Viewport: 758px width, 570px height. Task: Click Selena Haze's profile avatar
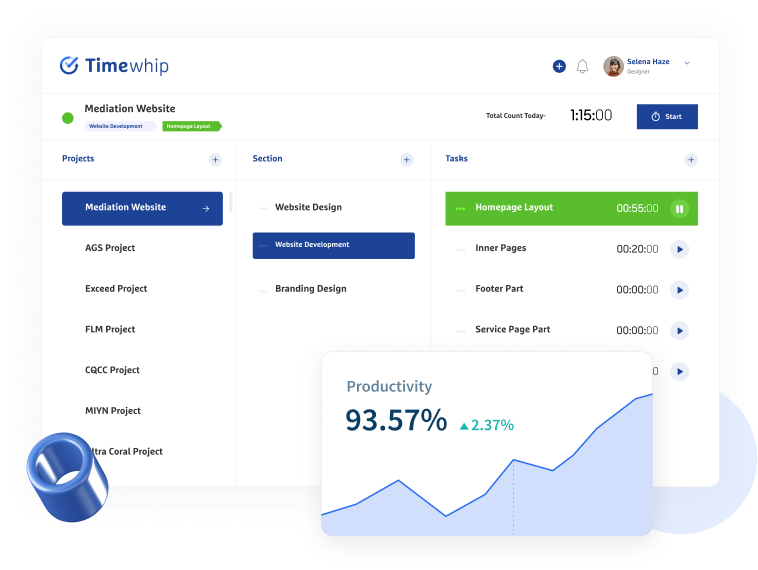[613, 66]
